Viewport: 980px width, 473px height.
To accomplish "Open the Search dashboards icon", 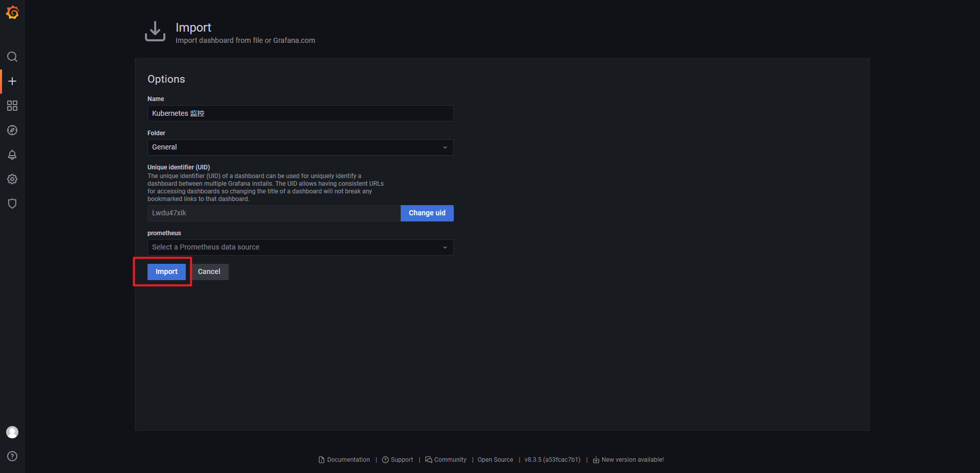I will click(12, 57).
